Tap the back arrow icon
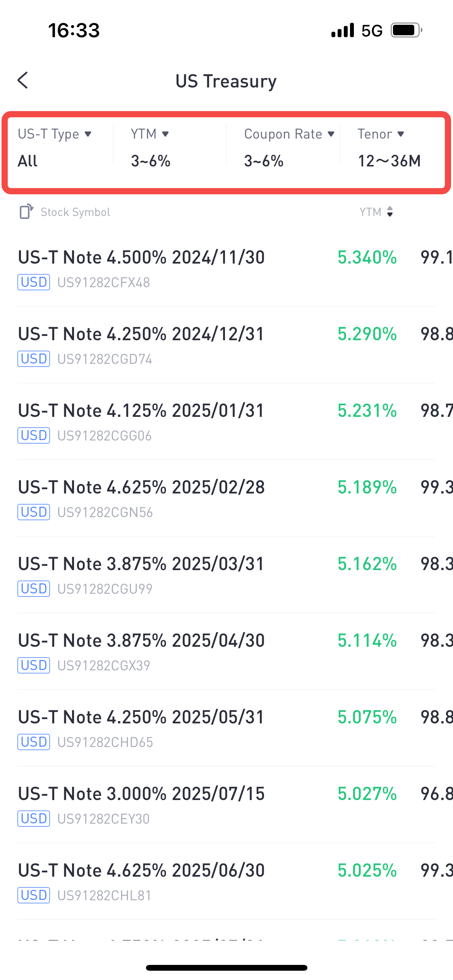 (x=23, y=81)
